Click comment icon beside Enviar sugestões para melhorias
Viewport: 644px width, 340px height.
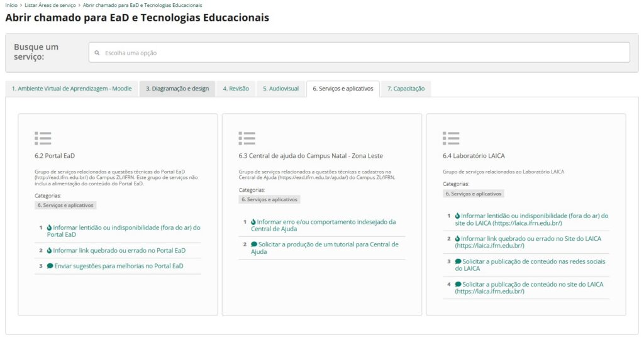click(x=50, y=266)
